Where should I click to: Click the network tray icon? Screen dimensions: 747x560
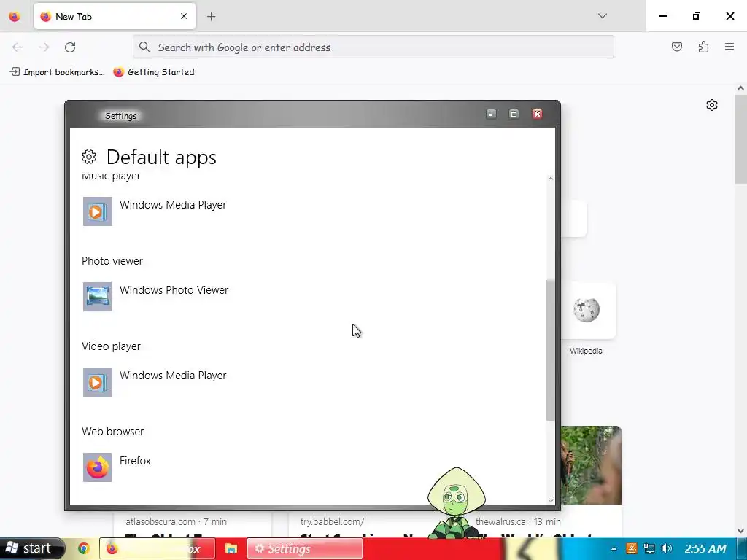(649, 548)
